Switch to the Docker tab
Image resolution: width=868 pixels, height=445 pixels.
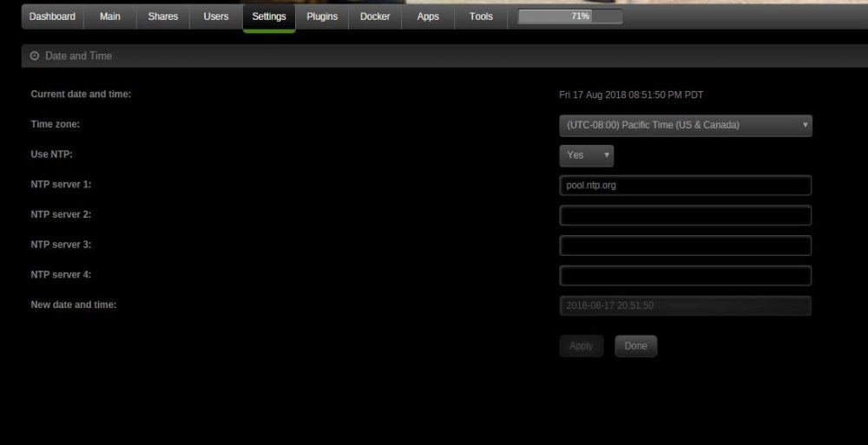point(375,16)
